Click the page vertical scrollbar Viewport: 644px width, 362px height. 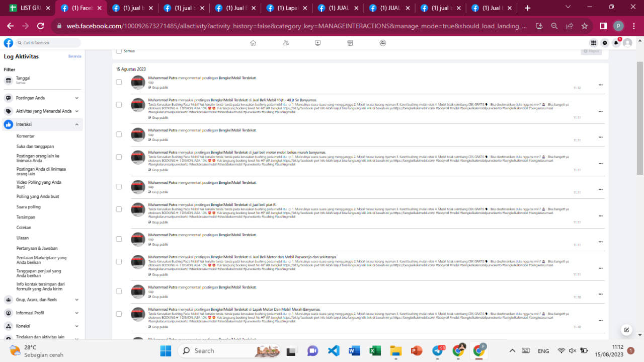[640, 118]
